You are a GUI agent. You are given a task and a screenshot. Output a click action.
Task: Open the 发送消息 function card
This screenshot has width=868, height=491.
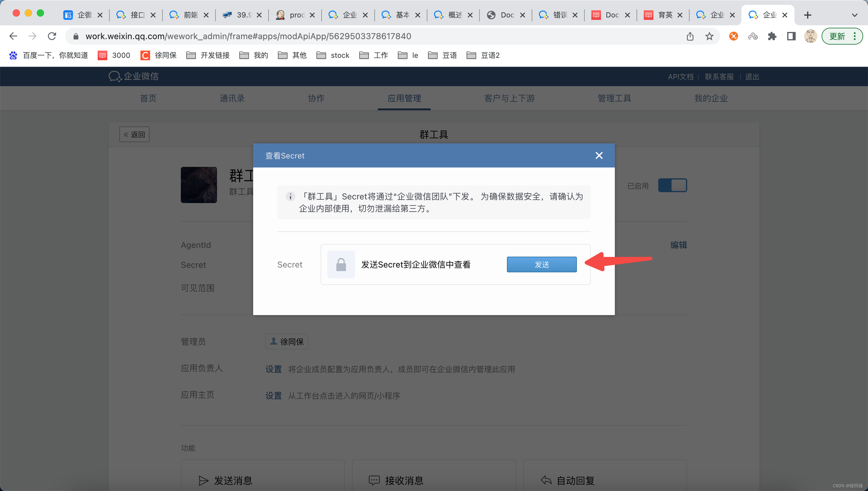(263, 475)
